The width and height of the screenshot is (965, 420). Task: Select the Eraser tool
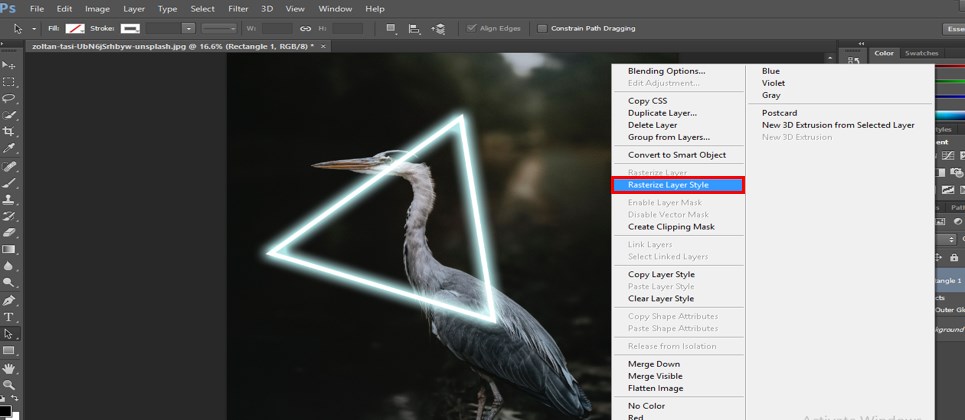click(x=9, y=233)
